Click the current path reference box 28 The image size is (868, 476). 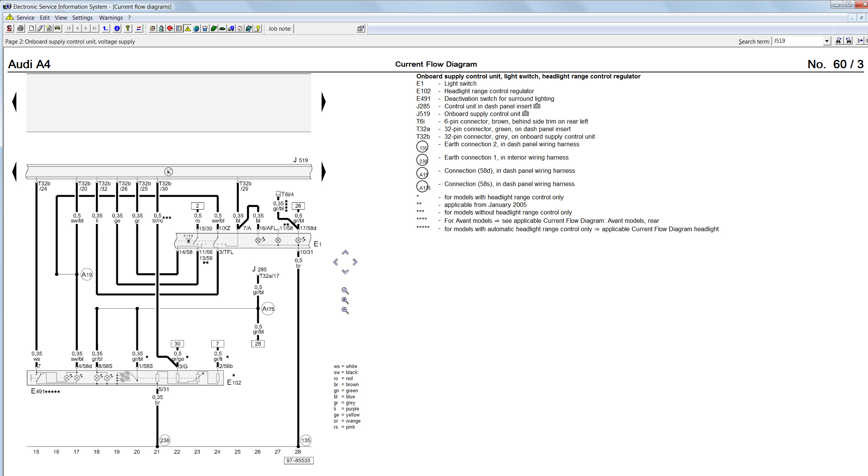(x=258, y=344)
